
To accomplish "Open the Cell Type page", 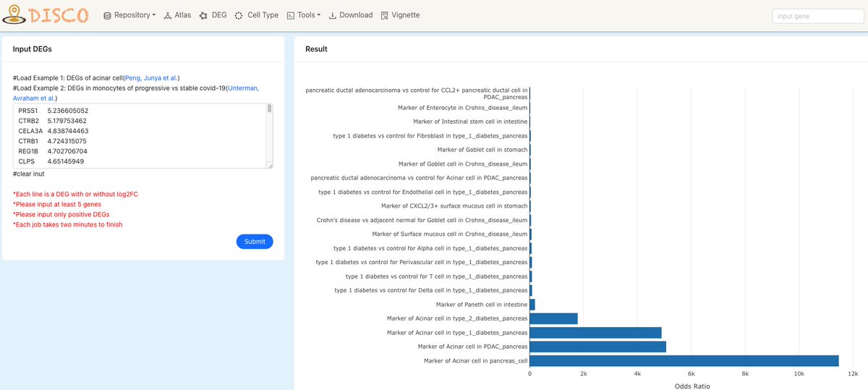I will pos(257,14).
